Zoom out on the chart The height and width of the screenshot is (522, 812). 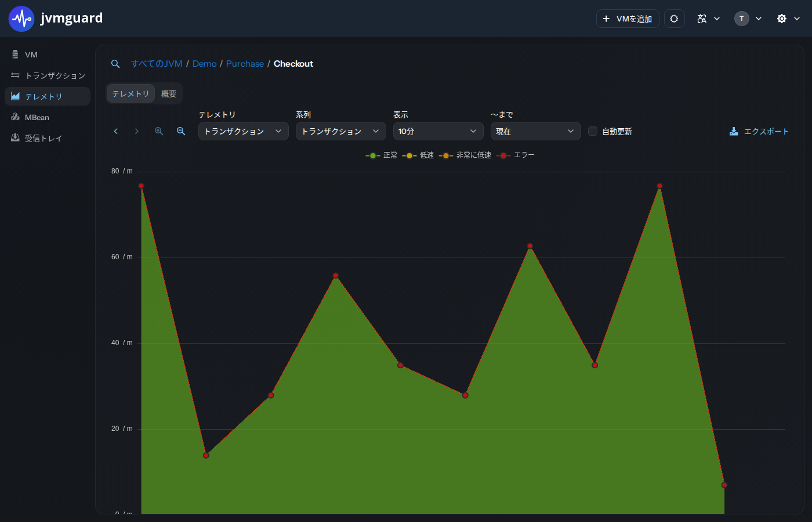181,131
